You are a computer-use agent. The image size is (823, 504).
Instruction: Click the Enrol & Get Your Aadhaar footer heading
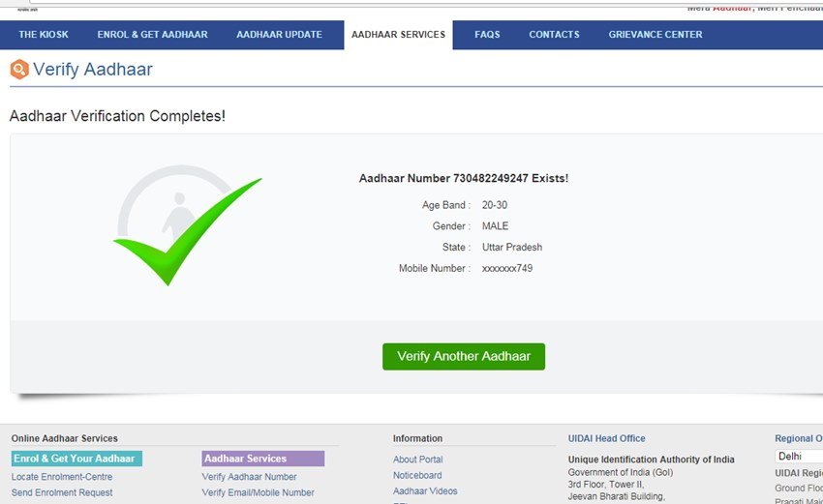pos(76,459)
